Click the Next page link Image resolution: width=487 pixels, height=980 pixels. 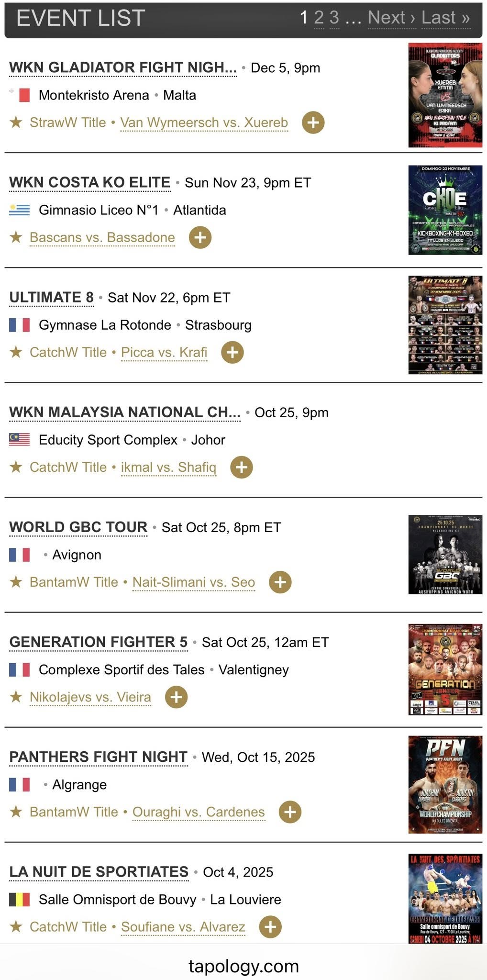(x=391, y=18)
